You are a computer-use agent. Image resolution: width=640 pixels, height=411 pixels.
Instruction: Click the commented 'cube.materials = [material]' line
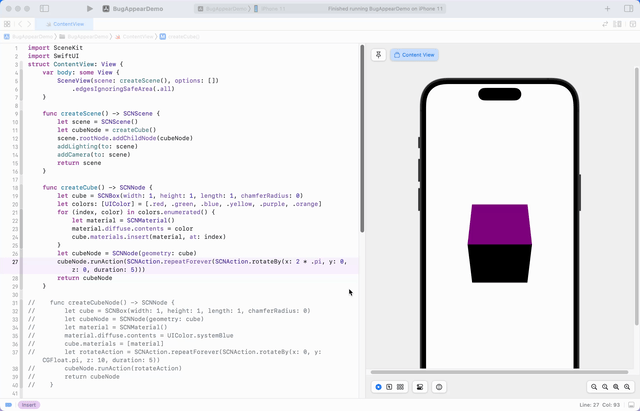point(96,344)
